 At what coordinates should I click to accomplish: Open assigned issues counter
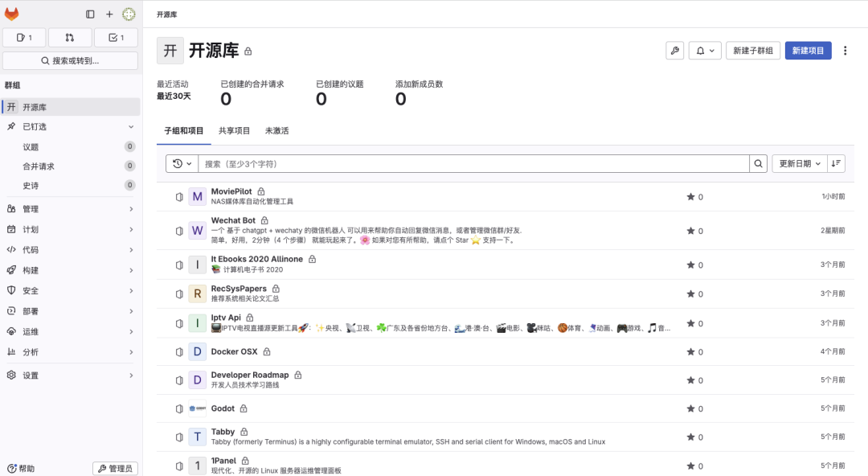pyautogui.click(x=24, y=38)
